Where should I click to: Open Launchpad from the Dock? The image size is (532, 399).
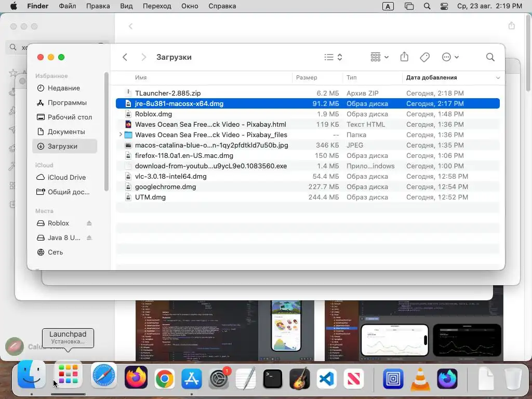coord(68,375)
